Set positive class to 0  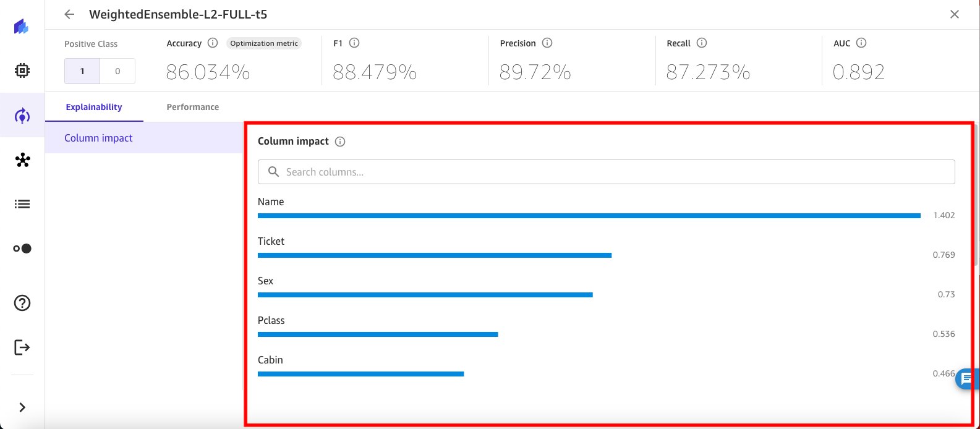tap(117, 71)
